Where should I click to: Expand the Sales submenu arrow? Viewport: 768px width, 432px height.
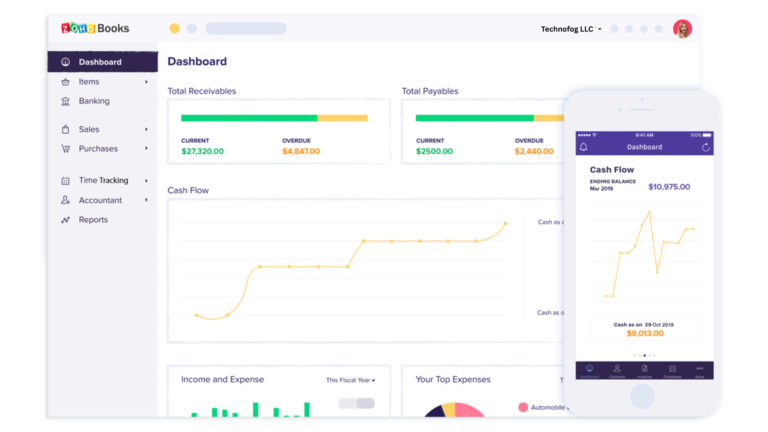(146, 130)
